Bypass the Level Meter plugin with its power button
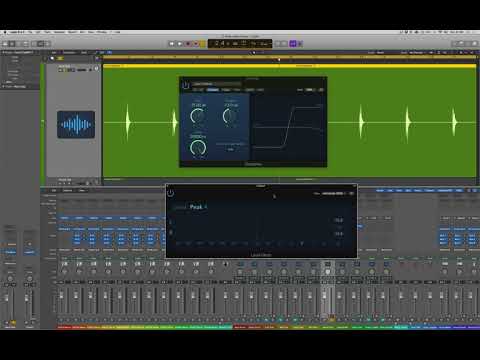The width and height of the screenshot is (480, 360). click(x=170, y=193)
